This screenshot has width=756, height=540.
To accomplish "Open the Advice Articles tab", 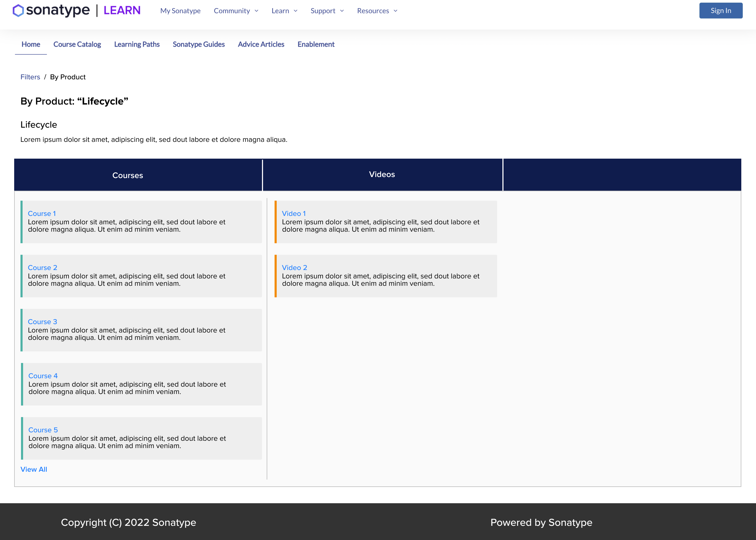I will (261, 44).
